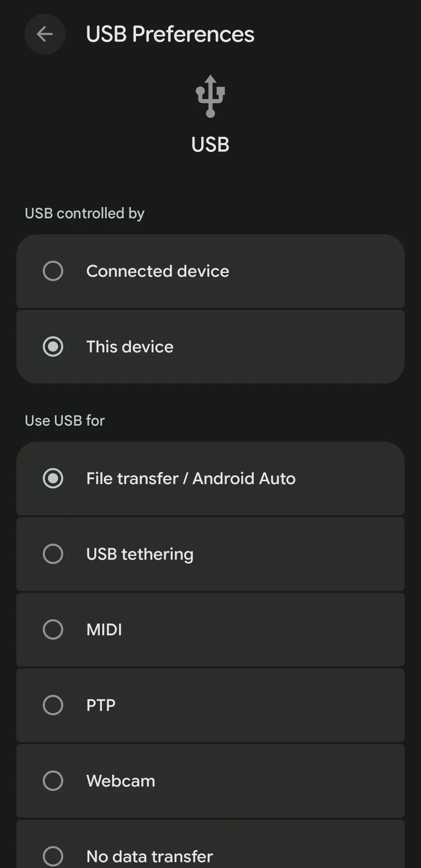Tap File transfer / Android Auto text
Viewport: 421px width, 868px height.
tap(191, 478)
